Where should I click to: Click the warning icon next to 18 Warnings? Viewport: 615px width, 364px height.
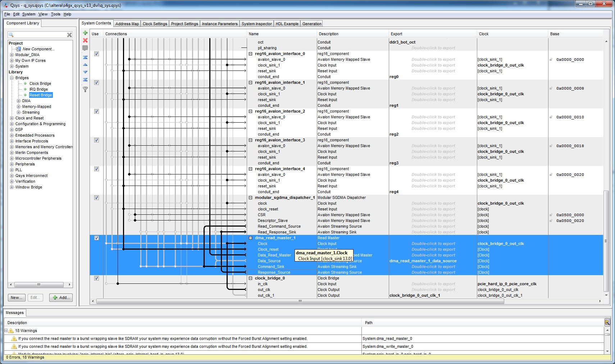point(11,331)
